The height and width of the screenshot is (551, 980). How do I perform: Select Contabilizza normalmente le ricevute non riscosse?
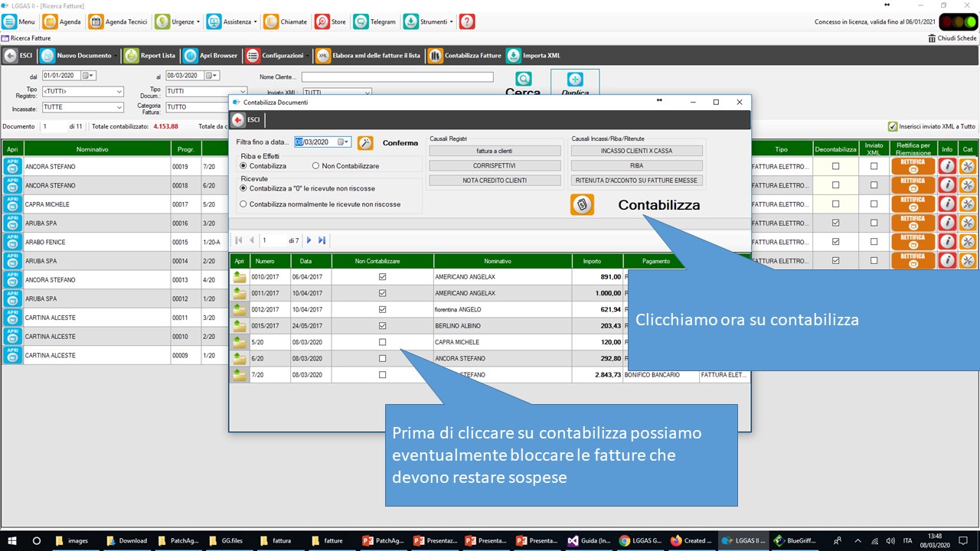[x=243, y=204]
